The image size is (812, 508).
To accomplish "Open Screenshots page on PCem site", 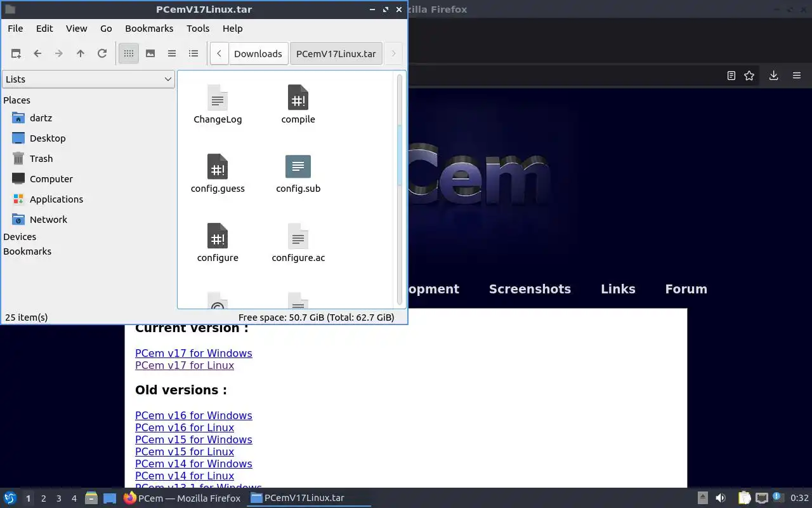I will point(530,289).
